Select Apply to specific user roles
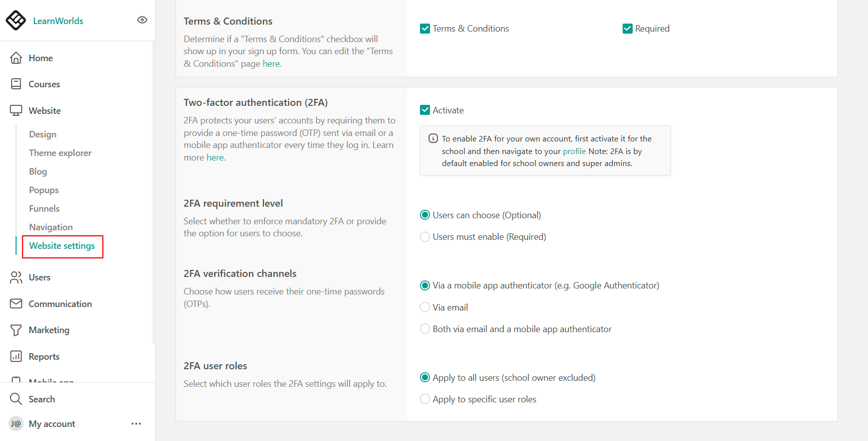This screenshot has width=868, height=441. 425,399
